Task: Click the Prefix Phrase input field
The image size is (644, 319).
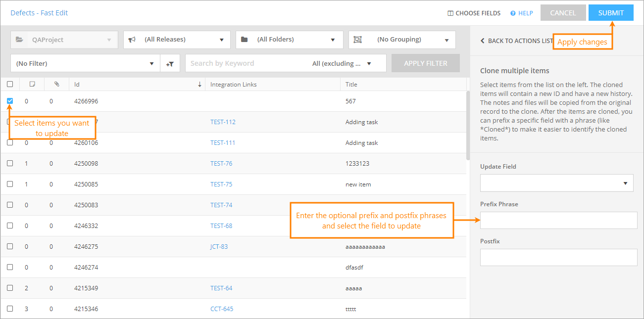Action: click(x=558, y=220)
